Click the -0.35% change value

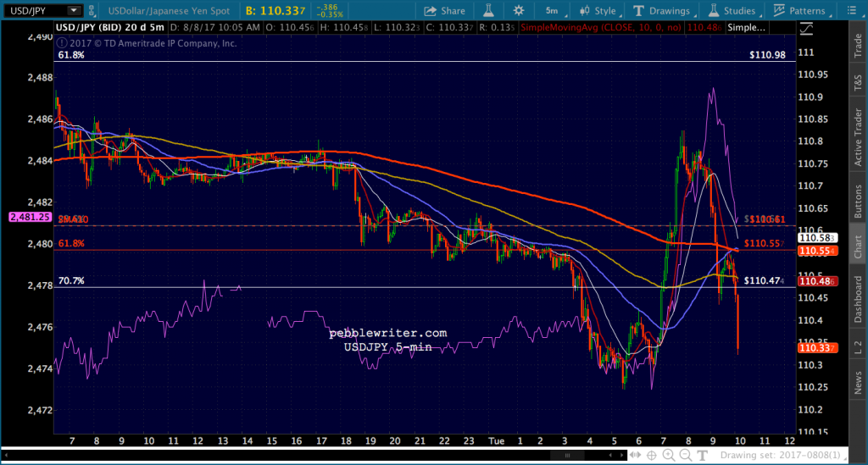(330, 15)
